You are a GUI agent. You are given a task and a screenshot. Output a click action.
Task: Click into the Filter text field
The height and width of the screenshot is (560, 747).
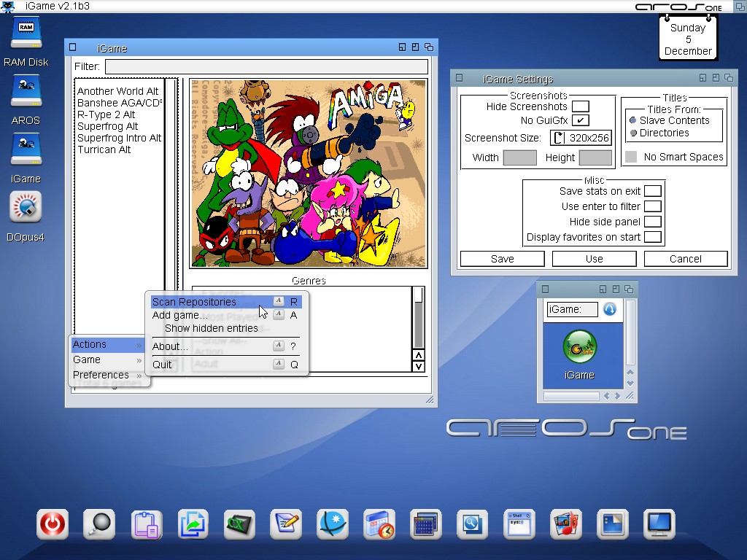[x=266, y=67]
